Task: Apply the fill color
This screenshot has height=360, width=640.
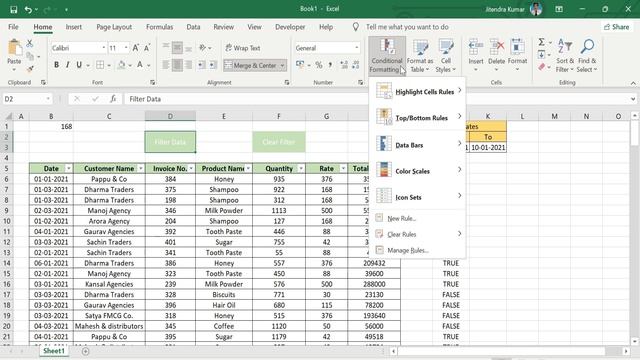Action: (121, 65)
